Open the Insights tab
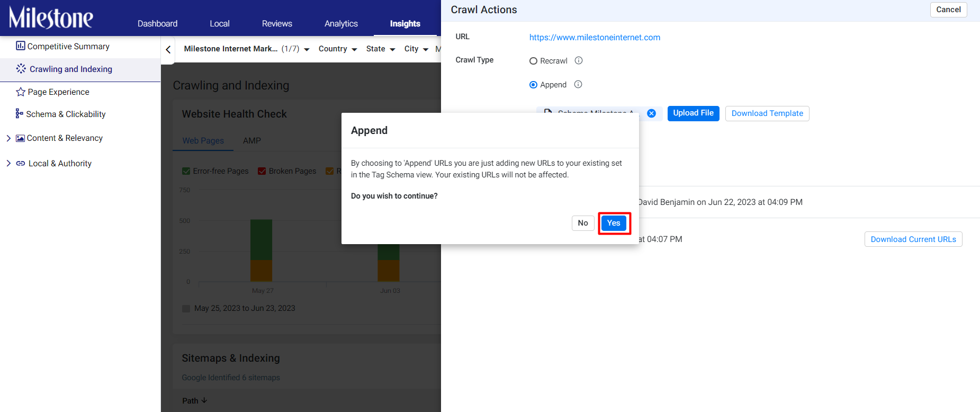 (405, 24)
